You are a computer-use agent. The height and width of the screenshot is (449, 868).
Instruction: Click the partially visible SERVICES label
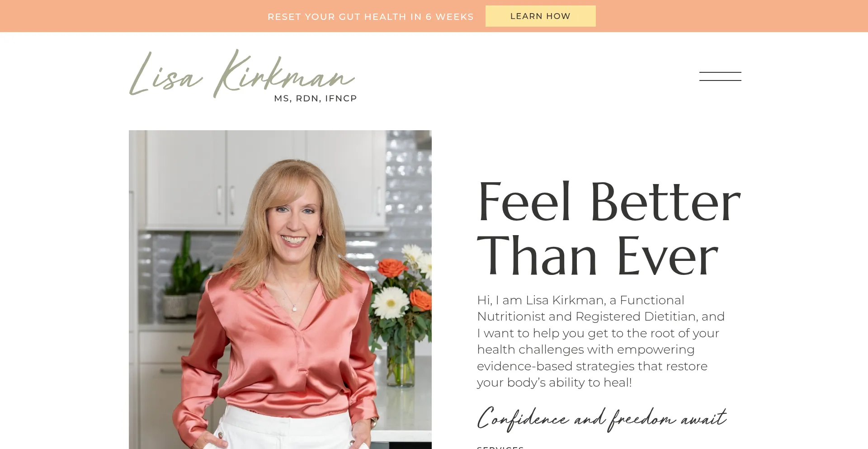tap(500, 447)
